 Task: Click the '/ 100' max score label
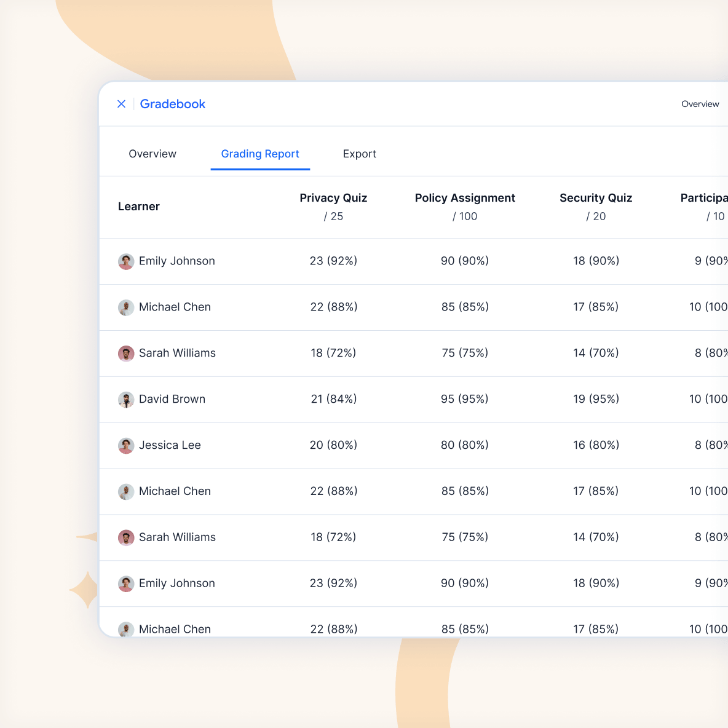[465, 216]
